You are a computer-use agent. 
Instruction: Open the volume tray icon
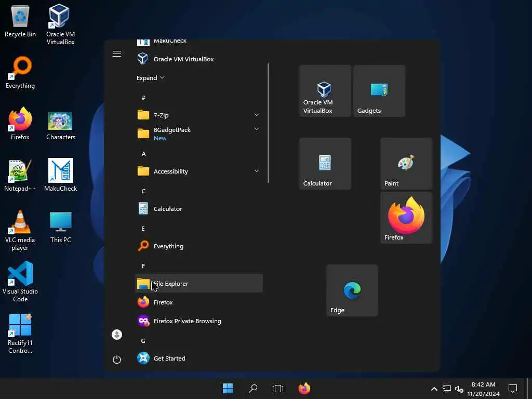(459, 389)
